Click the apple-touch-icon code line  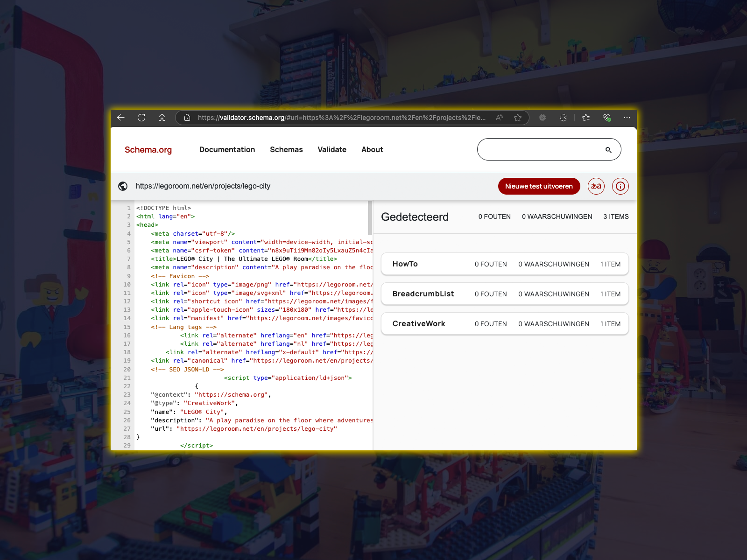tap(261, 310)
